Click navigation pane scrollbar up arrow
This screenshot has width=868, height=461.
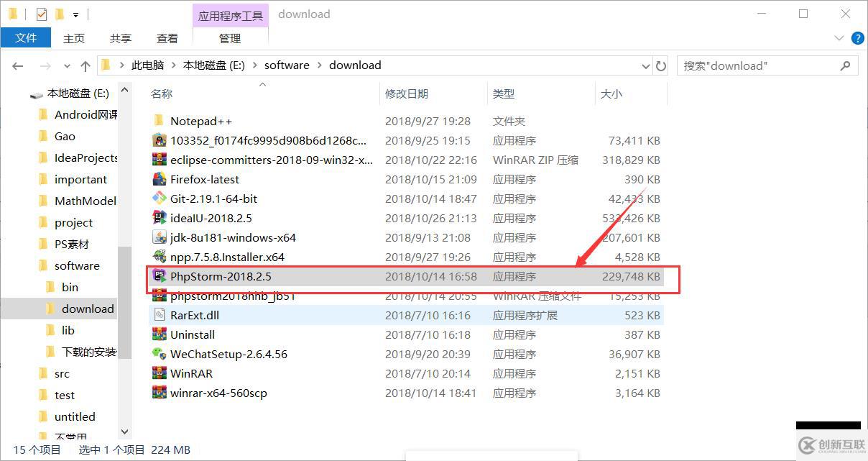pyautogui.click(x=125, y=90)
